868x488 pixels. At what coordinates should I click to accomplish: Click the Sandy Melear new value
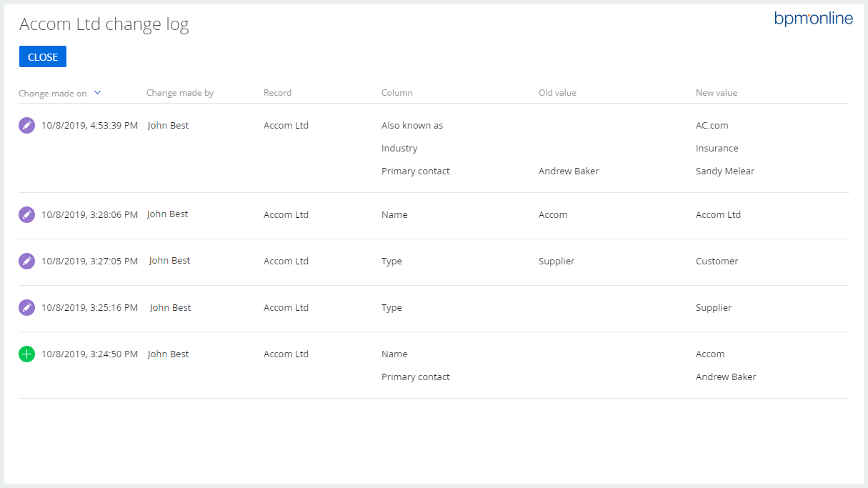coord(725,171)
